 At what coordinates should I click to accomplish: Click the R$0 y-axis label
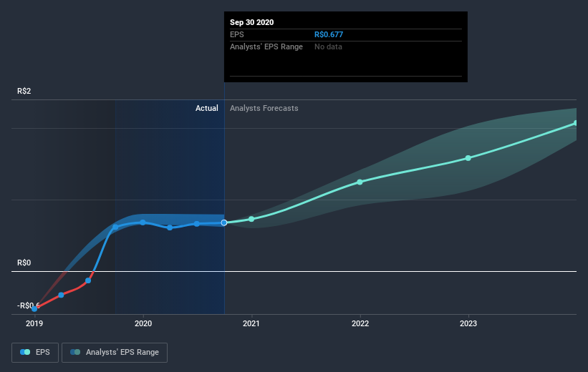click(24, 263)
